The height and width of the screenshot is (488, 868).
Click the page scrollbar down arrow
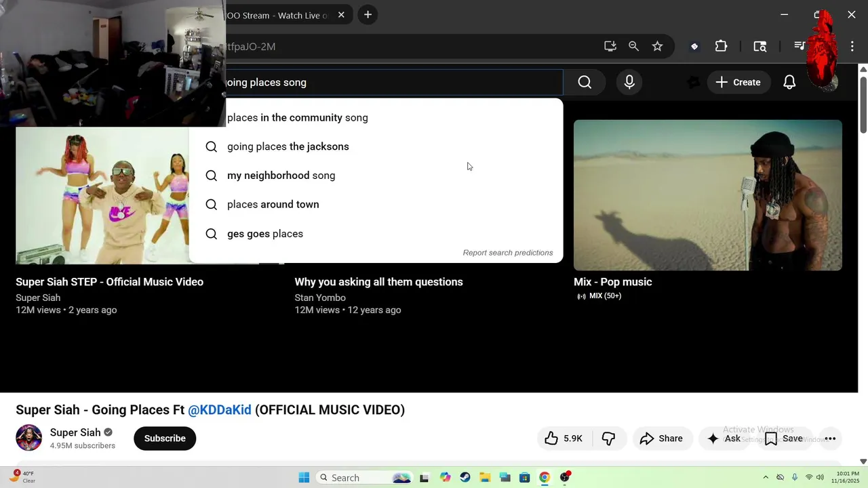point(863,462)
